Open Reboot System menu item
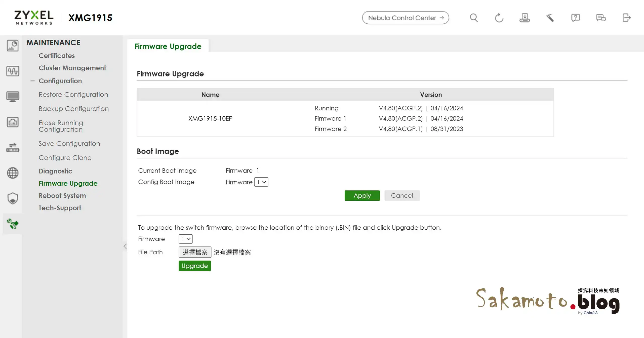Screen dimensions: 644x338 (x=62, y=196)
